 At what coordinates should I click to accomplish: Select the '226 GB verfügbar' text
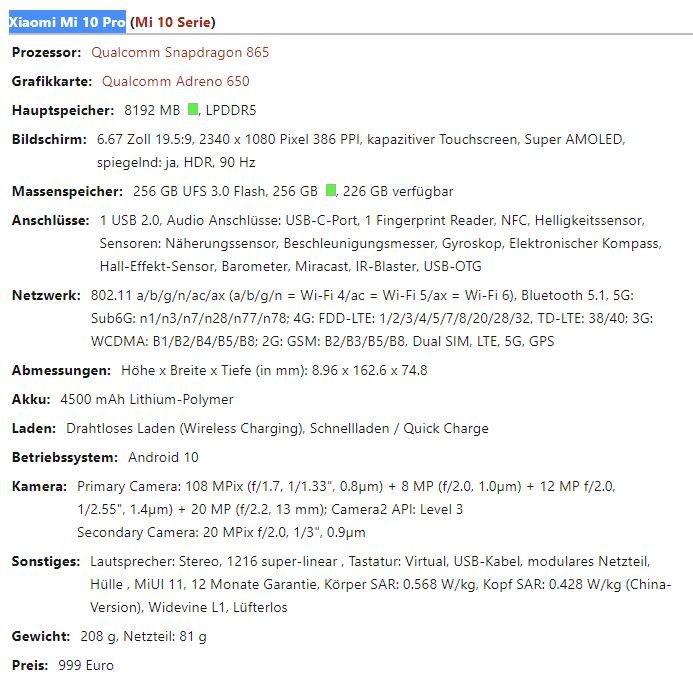398,191
